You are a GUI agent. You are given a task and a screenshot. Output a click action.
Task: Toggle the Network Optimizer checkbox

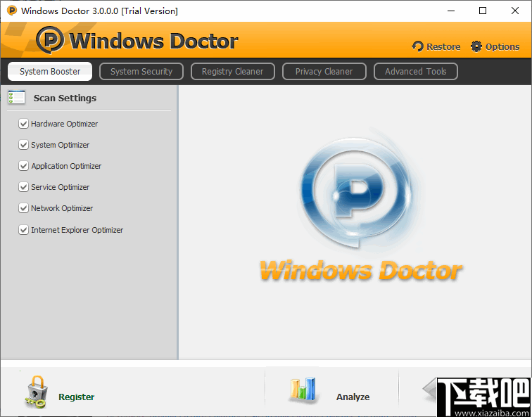pos(23,208)
